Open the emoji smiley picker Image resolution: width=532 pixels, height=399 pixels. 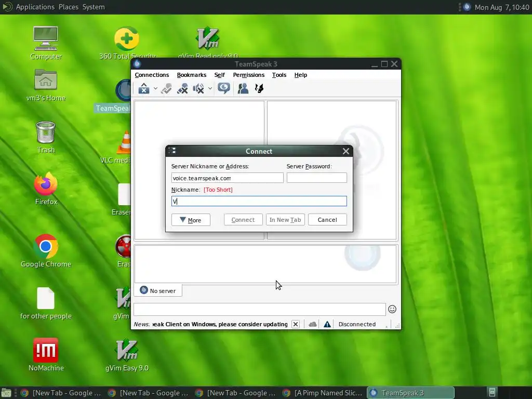tap(392, 309)
